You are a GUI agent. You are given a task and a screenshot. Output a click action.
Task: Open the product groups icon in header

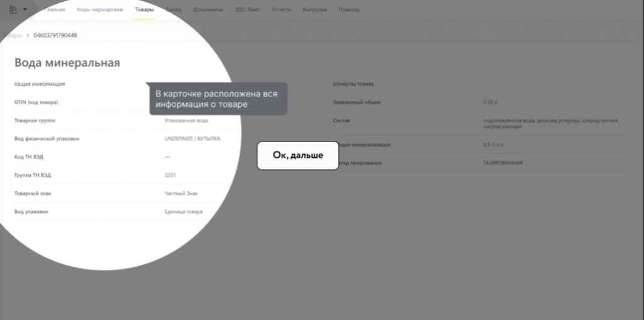tap(13, 10)
